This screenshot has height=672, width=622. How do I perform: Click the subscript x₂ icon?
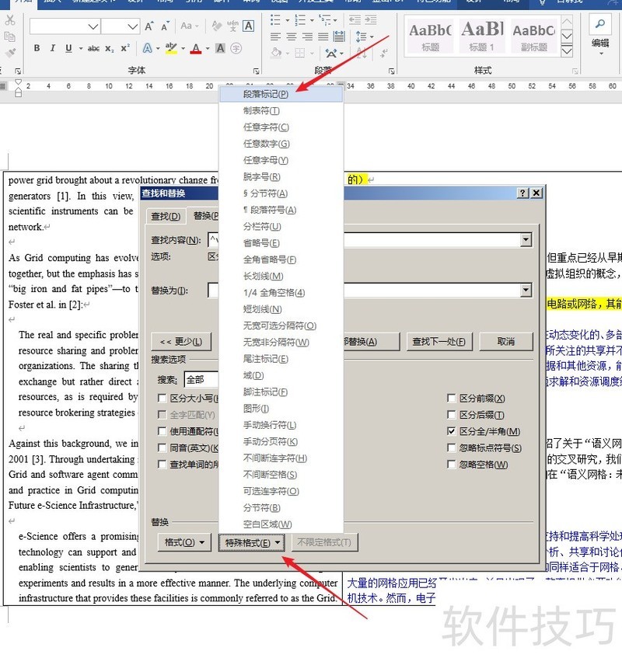pyautogui.click(x=110, y=48)
